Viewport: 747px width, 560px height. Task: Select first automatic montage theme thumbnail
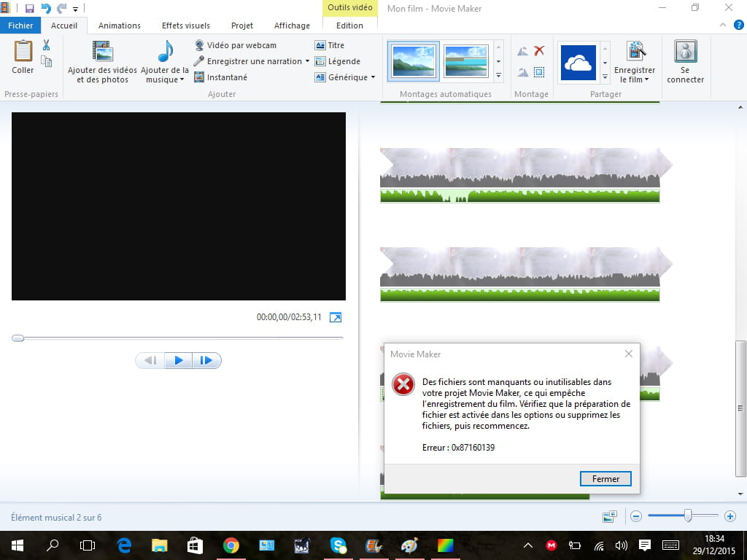[x=414, y=61]
